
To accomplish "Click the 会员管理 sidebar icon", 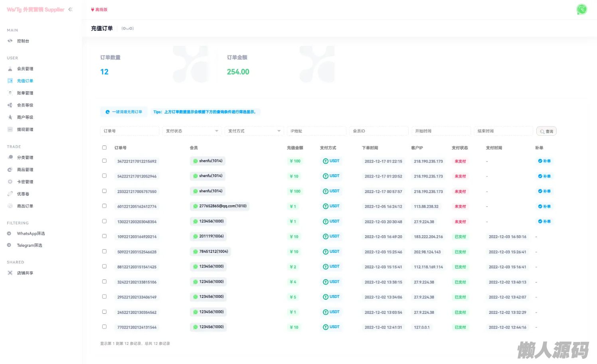I will click(x=10, y=69).
